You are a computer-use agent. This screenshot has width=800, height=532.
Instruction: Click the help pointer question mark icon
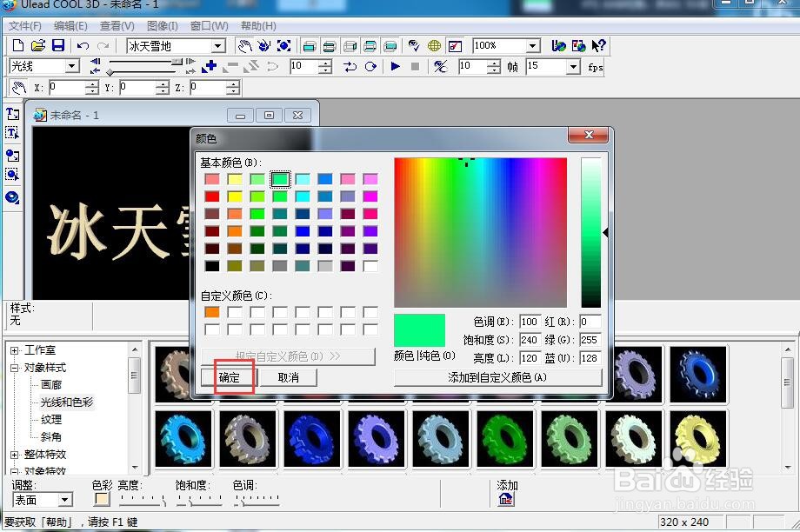tap(598, 46)
